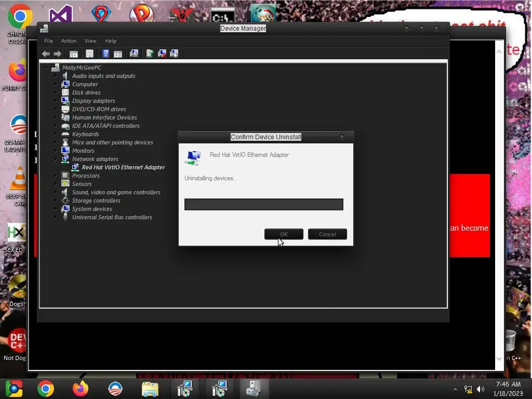This screenshot has height=399, width=532.
Task: Click the Device Manager title bar icon
Action: pos(44,29)
